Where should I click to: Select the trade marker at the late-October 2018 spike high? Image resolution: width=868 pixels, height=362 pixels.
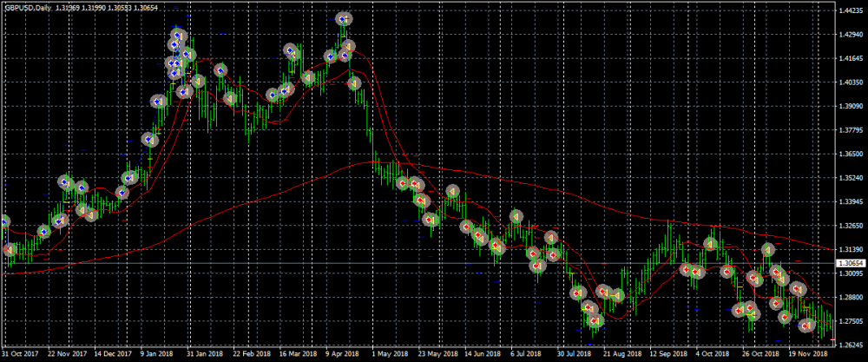point(767,250)
